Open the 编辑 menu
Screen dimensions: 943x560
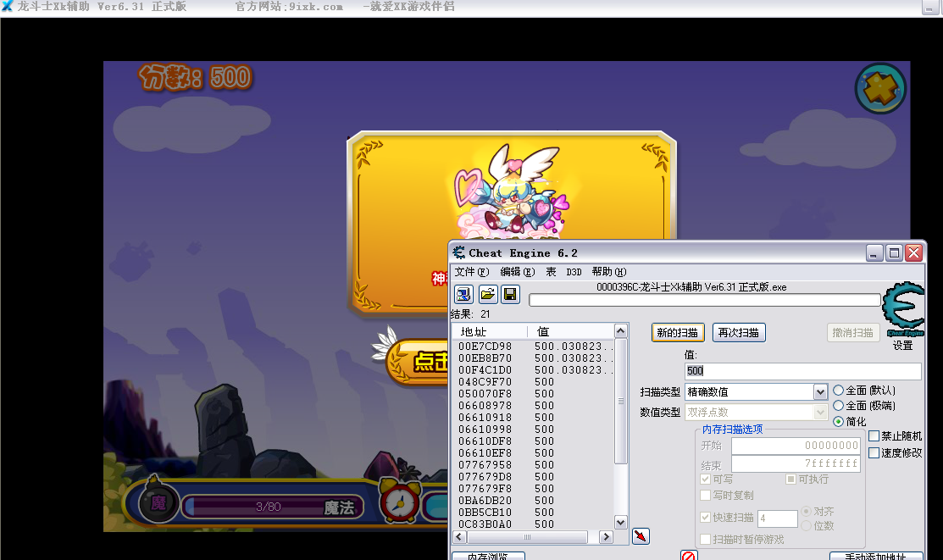coord(518,272)
